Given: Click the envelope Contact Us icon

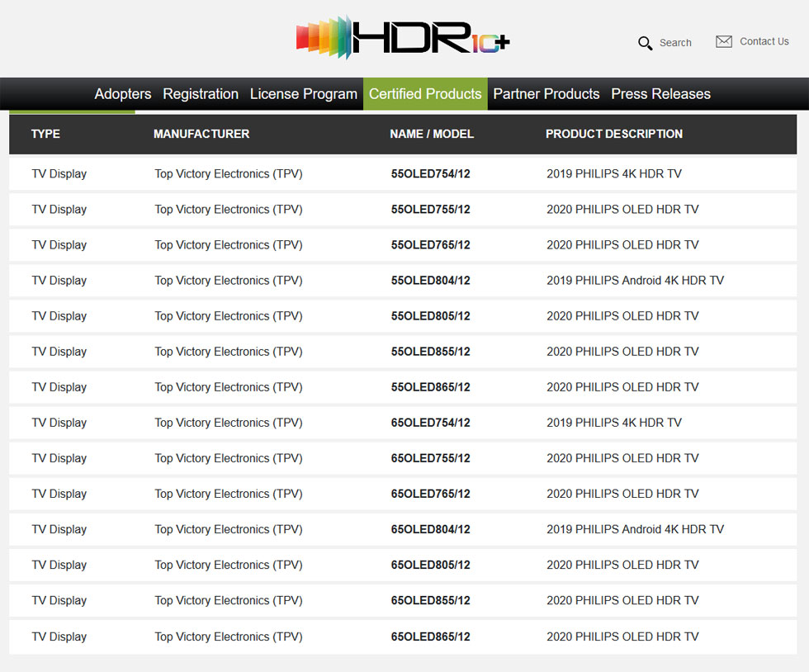Looking at the screenshot, I should tap(724, 41).
